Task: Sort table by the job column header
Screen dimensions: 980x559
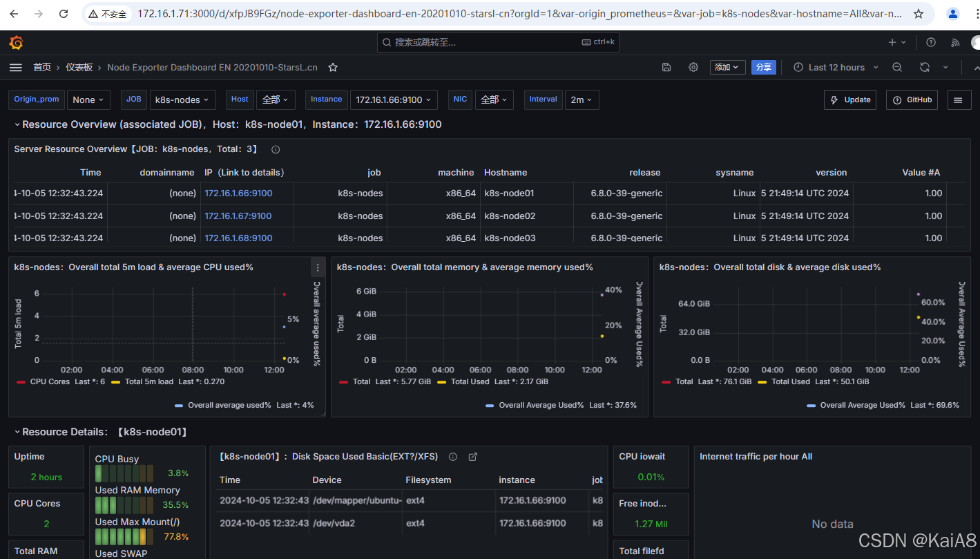Action: (374, 172)
